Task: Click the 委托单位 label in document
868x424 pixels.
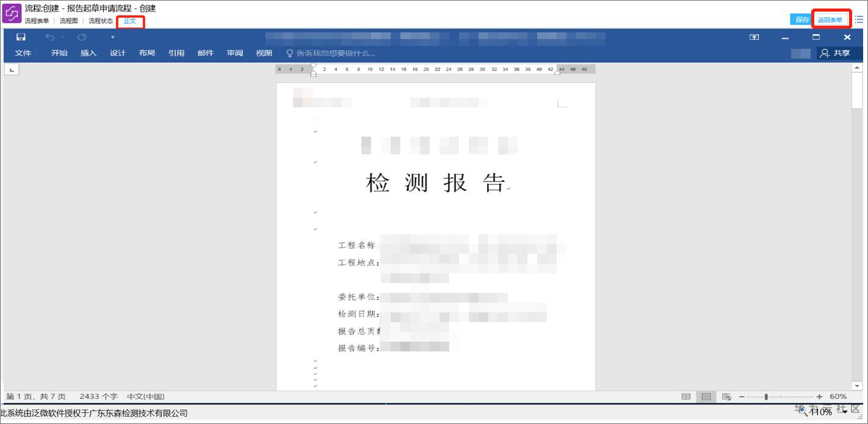Action: (x=358, y=298)
